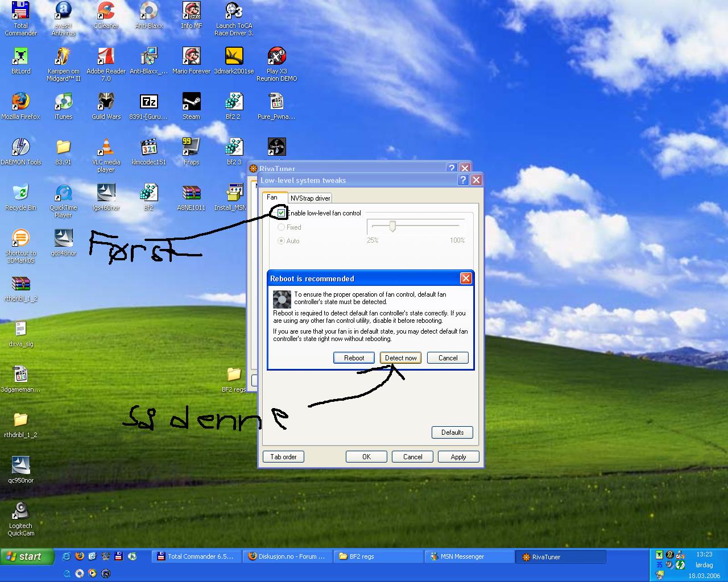This screenshot has width=728, height=582.
Task: Click help button in Low-level system tweaks title bar
Action: [464, 180]
